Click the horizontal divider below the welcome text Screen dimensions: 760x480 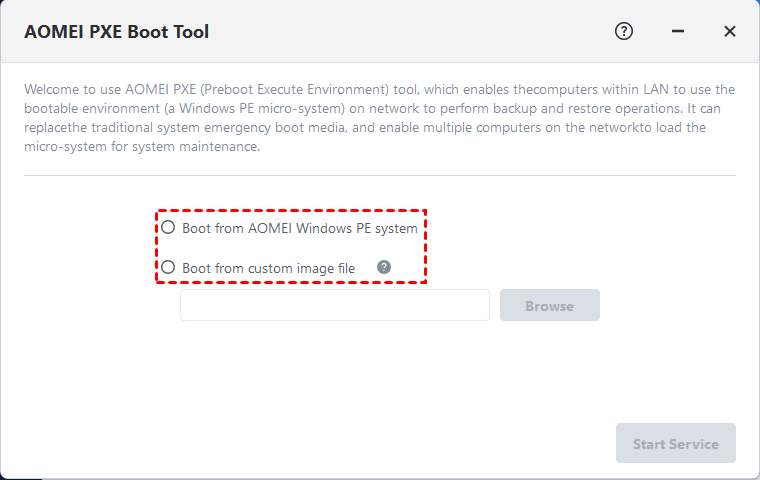(380, 176)
